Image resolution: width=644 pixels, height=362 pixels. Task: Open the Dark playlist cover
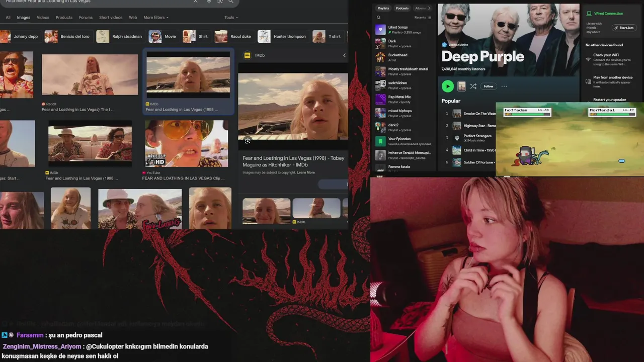click(x=380, y=44)
